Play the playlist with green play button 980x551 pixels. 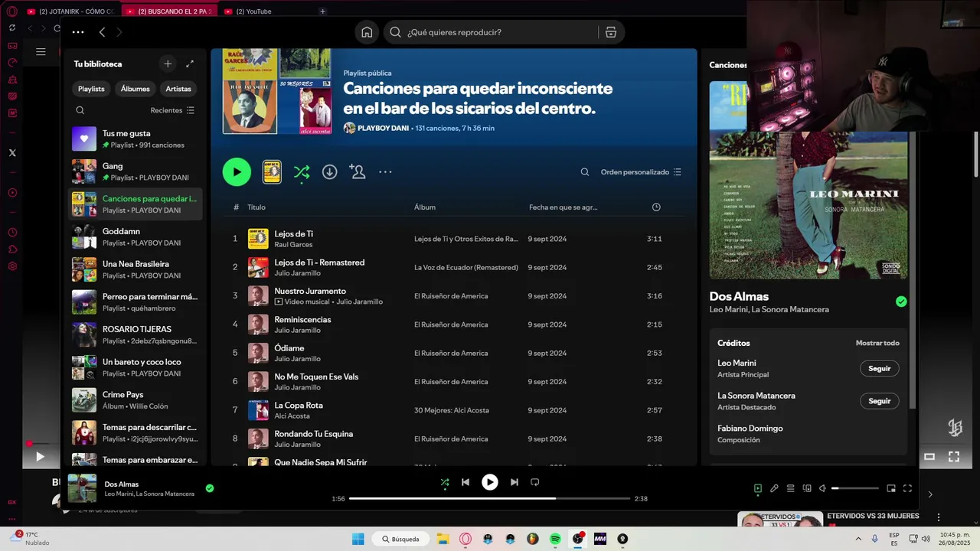coord(237,172)
